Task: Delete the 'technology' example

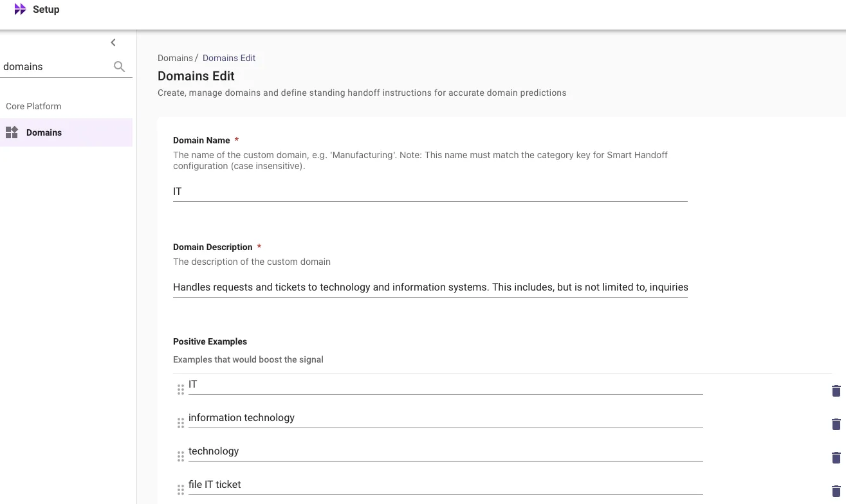Action: [836, 458]
